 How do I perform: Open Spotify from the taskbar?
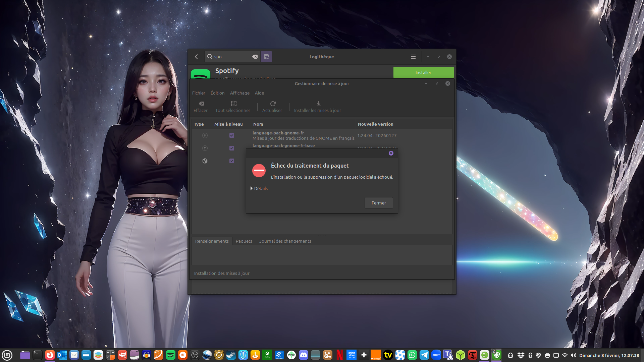coord(170,355)
